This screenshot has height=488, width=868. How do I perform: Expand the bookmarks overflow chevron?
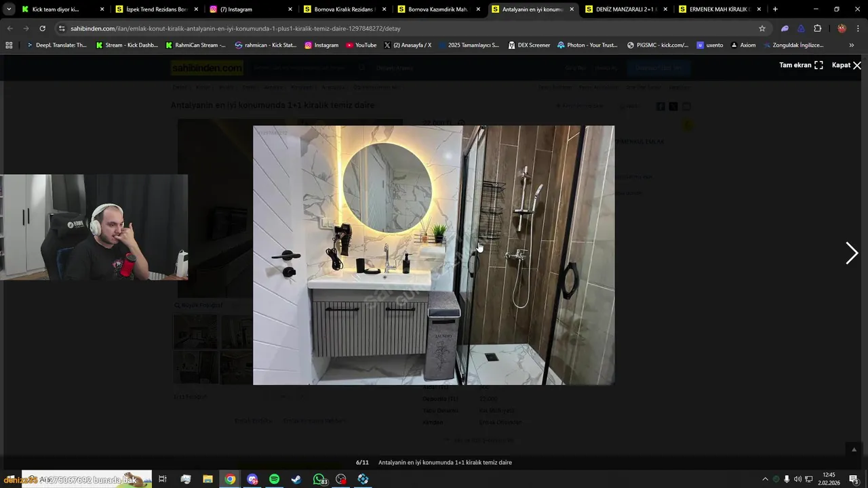[x=852, y=45]
